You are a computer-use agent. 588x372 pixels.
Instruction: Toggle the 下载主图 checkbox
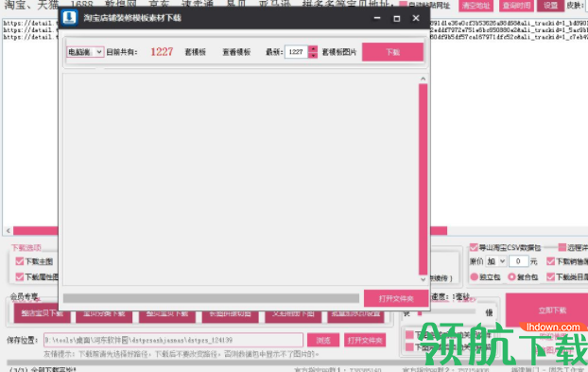[x=20, y=261]
